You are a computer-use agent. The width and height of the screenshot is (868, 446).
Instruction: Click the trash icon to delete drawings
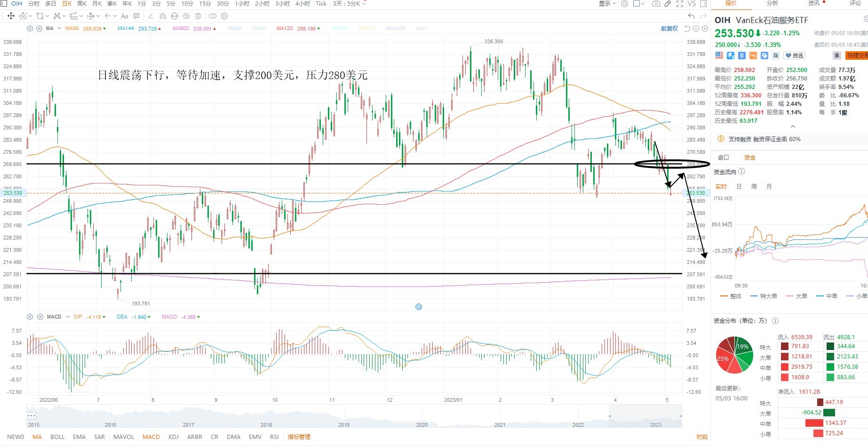tap(198, 16)
